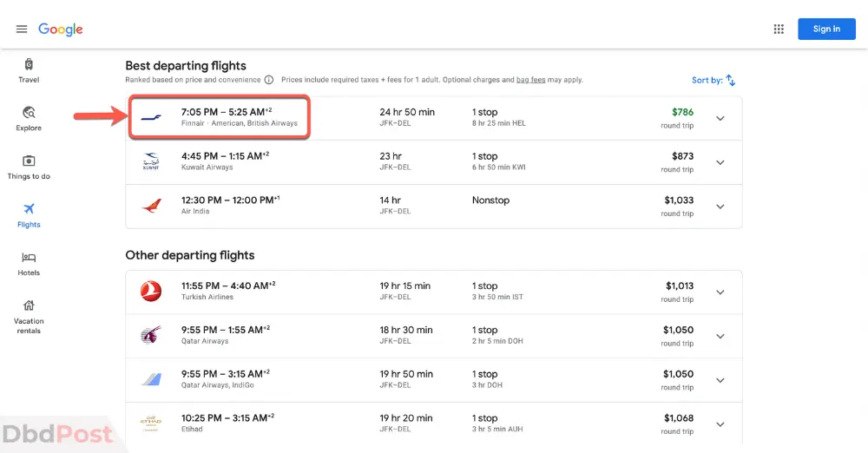Screen dimensions: 868x453
Task: Open Hotels in sidebar
Action: [29, 264]
